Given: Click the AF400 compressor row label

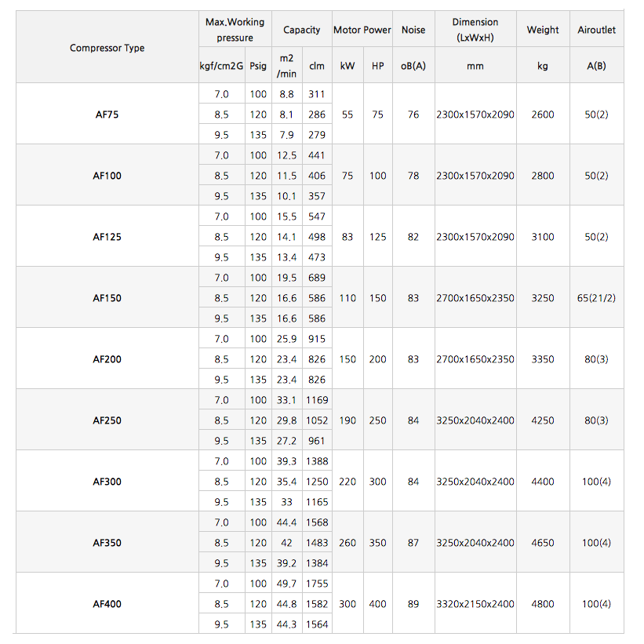Looking at the screenshot, I should (107, 604).
